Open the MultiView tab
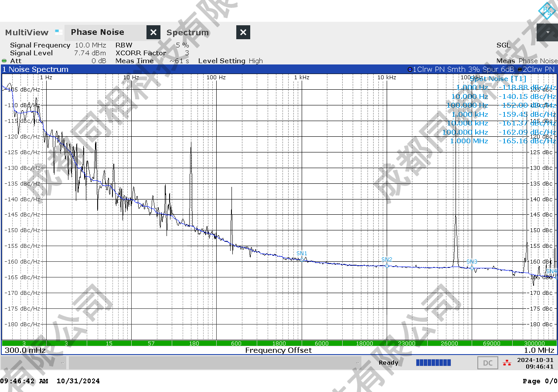Image resolution: width=558 pixels, height=392 pixels. [x=27, y=32]
